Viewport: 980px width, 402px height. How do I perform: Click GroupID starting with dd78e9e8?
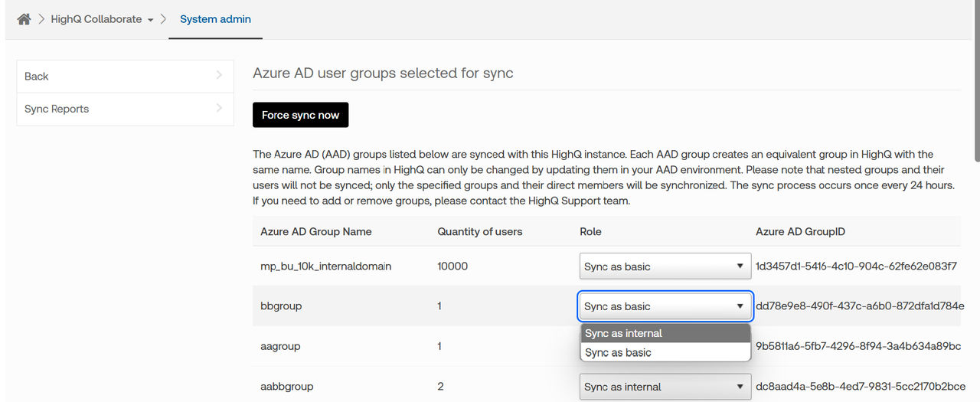point(860,306)
